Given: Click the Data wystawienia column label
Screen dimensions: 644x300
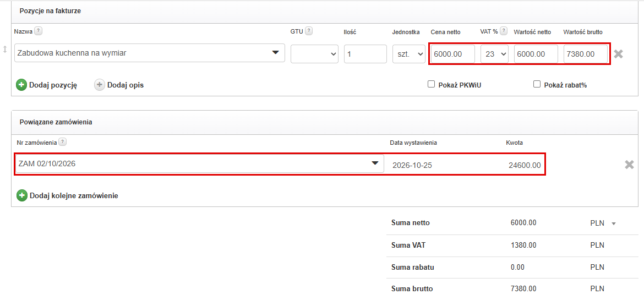Looking at the screenshot, I should pyautogui.click(x=413, y=143).
